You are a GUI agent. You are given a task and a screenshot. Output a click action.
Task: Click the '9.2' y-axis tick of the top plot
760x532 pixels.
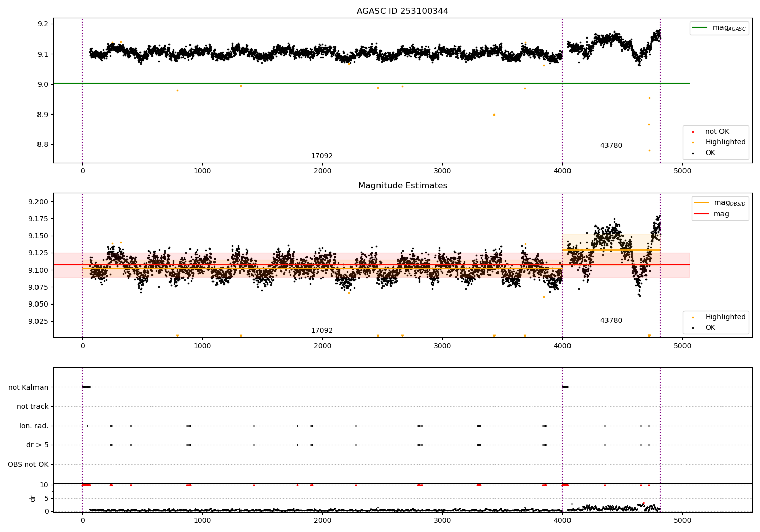click(x=43, y=24)
